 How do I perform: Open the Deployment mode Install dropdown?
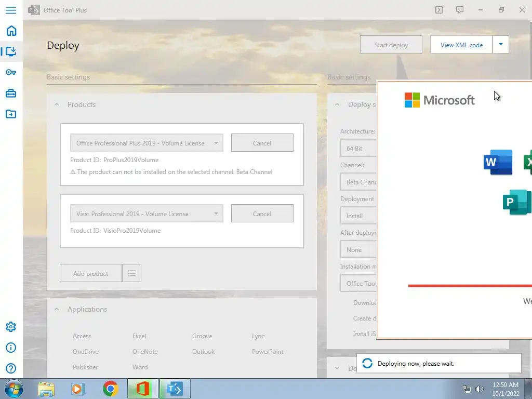click(358, 216)
